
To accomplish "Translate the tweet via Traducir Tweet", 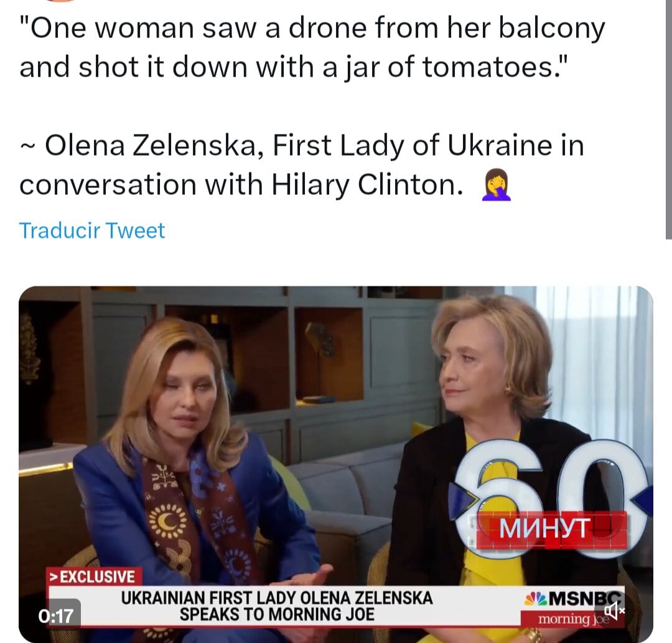I will coord(92,231).
